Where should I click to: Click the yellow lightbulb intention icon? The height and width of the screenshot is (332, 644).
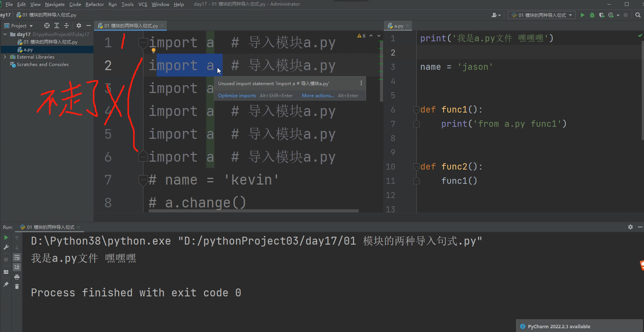coord(153,50)
